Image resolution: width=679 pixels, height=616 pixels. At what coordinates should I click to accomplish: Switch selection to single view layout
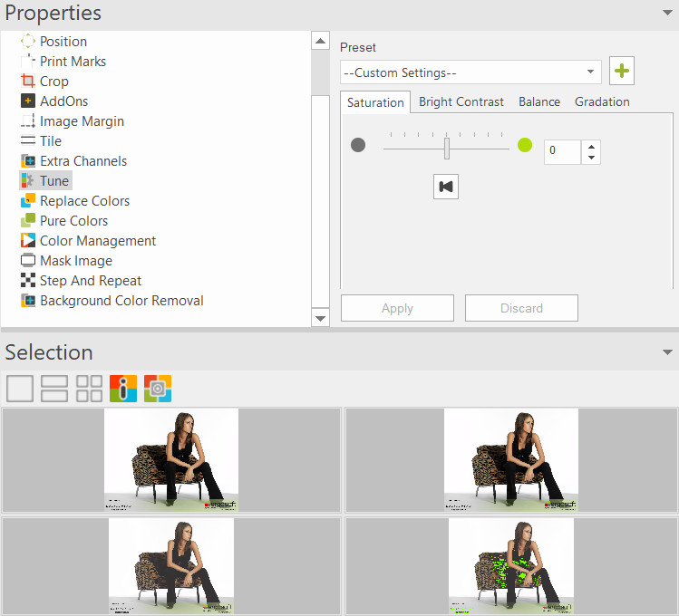[20, 389]
